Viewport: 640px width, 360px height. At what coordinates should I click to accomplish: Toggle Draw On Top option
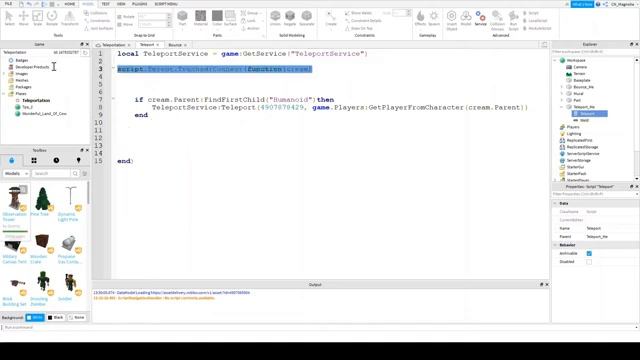coord(359,29)
